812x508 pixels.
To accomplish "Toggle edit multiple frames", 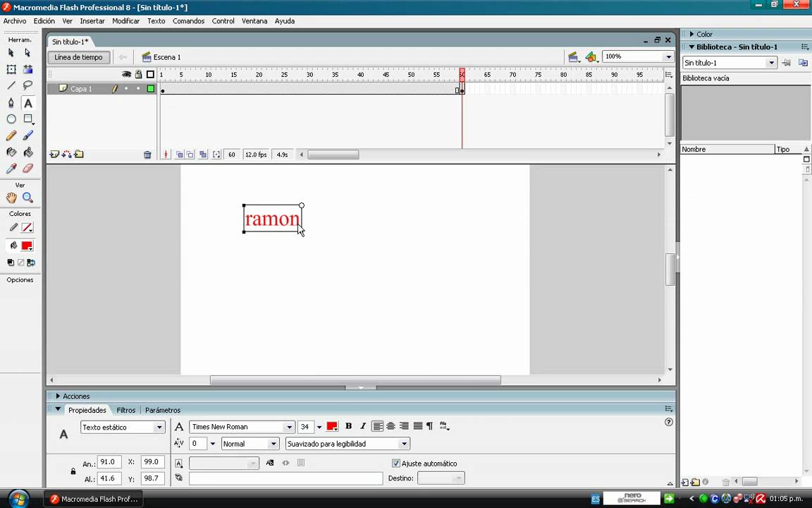I will click(203, 155).
